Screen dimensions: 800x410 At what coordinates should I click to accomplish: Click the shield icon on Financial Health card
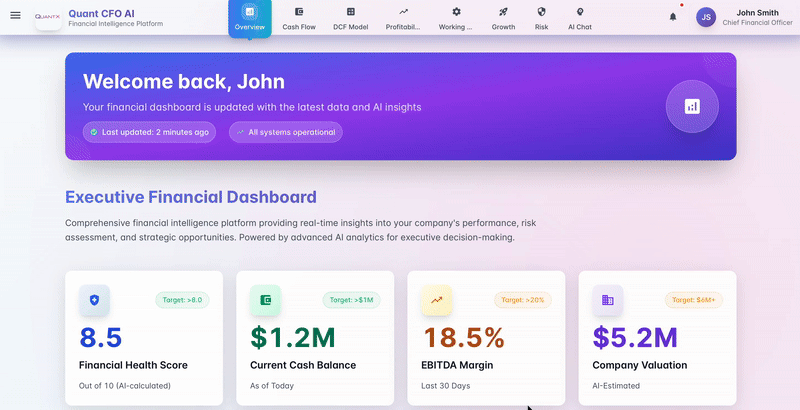point(94,300)
